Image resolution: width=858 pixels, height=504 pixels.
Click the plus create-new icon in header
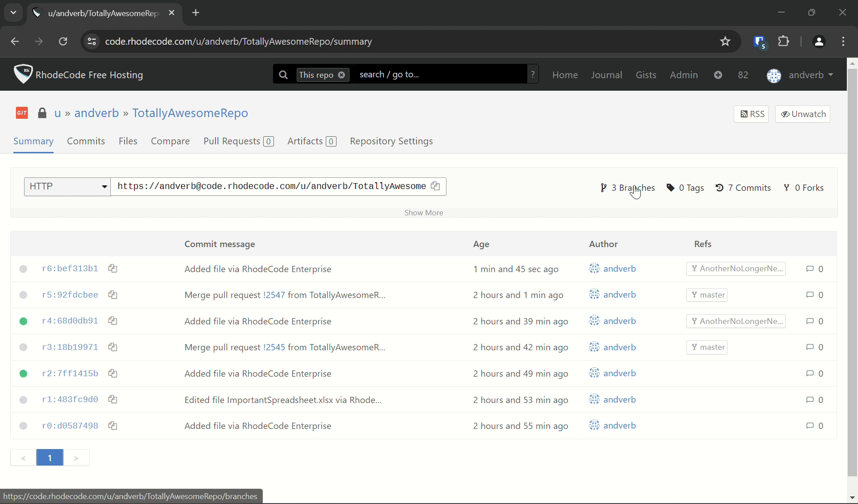coord(718,75)
